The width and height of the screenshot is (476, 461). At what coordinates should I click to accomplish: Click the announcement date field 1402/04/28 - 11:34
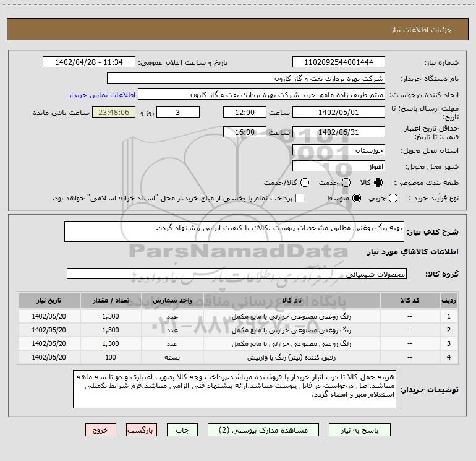tap(89, 62)
